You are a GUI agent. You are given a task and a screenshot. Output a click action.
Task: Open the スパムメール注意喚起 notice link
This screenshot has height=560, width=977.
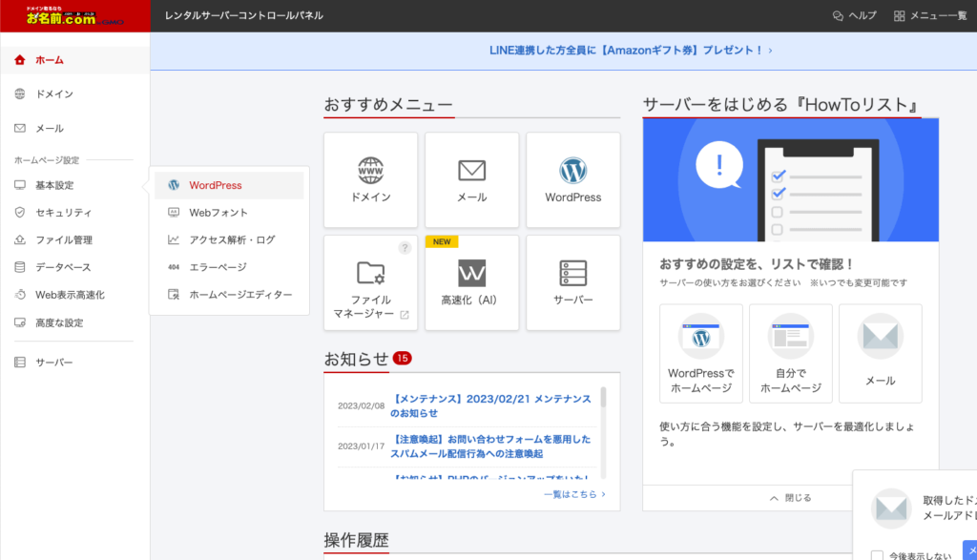(x=490, y=446)
